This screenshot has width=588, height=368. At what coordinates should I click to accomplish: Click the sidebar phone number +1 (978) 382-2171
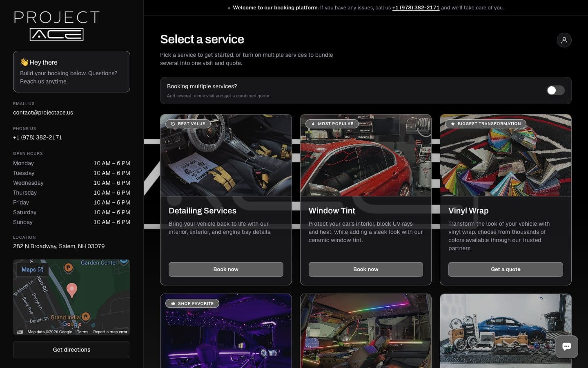38,137
